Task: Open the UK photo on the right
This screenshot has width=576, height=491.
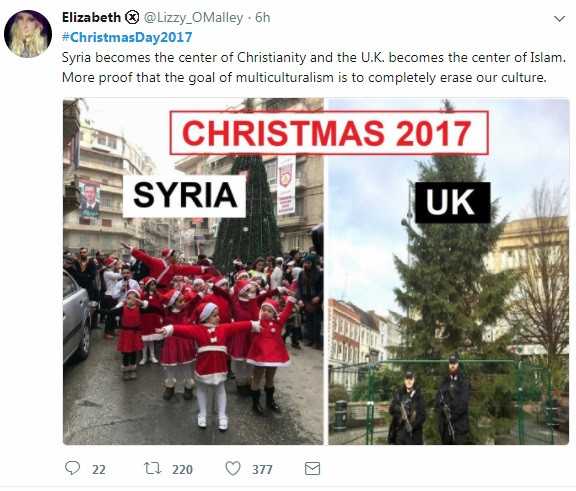Action: pos(449,271)
